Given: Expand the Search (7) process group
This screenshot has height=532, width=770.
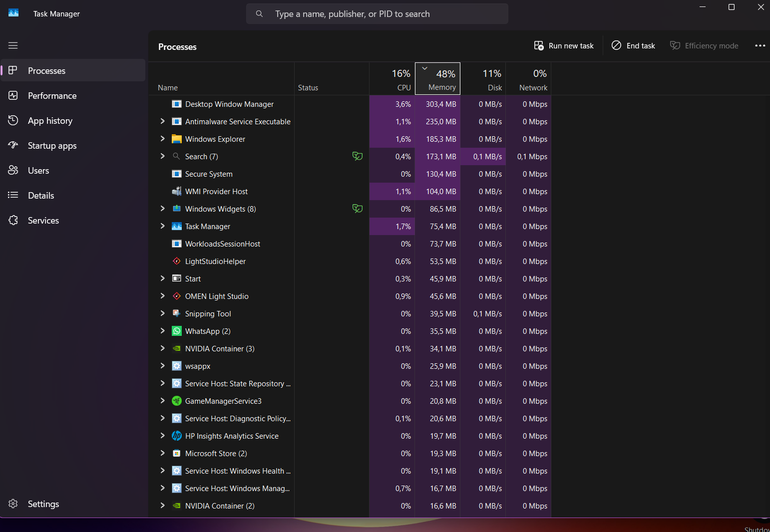Looking at the screenshot, I should point(162,156).
